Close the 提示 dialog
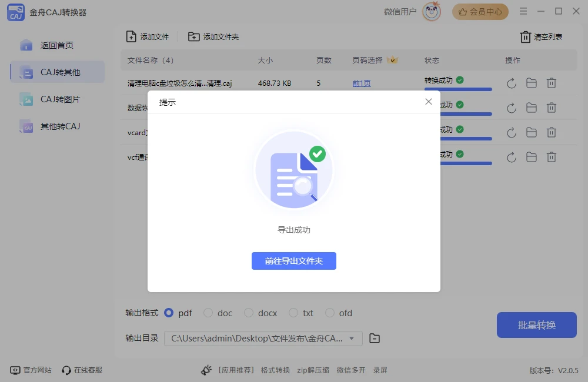588x382 pixels. pos(429,102)
